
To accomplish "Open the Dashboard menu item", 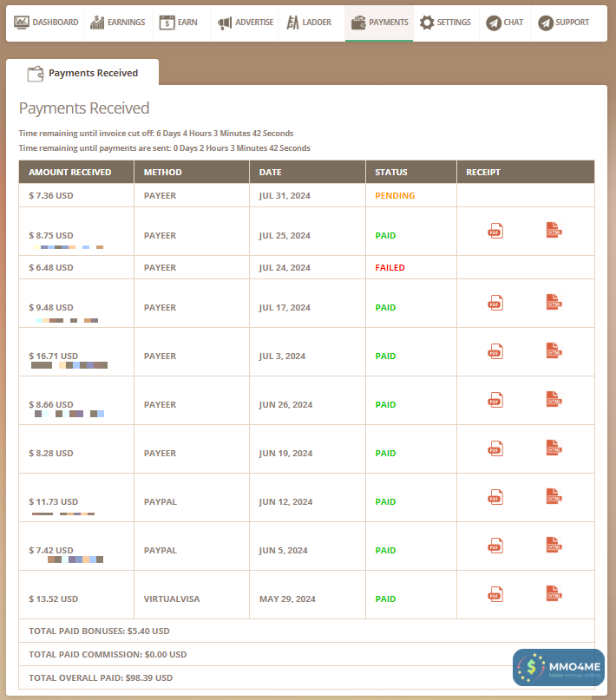I will (46, 23).
